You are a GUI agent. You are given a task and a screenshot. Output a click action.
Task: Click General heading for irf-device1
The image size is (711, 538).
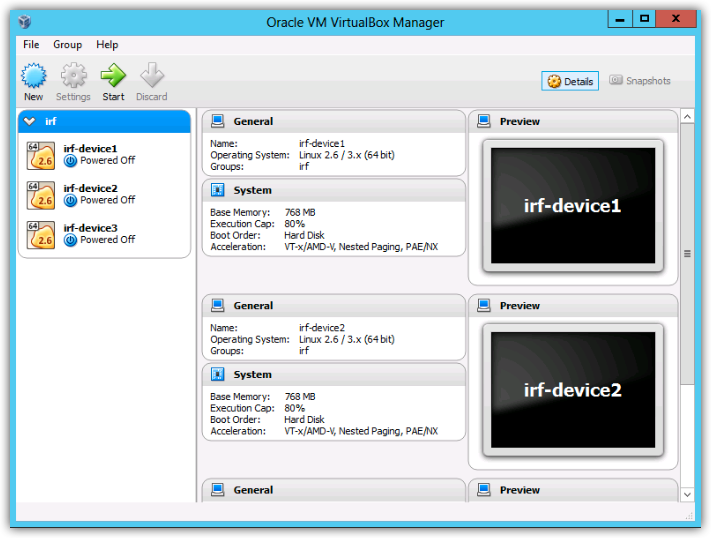pos(253,122)
